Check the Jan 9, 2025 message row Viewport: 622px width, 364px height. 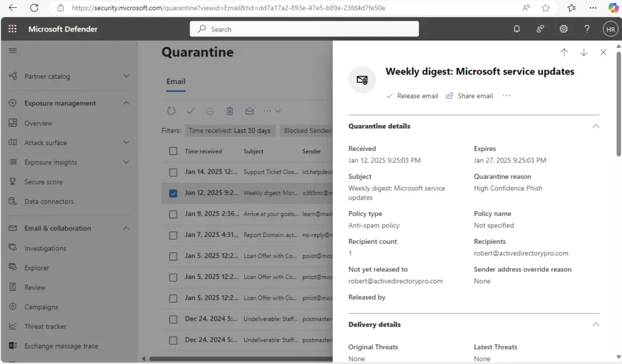173,214
